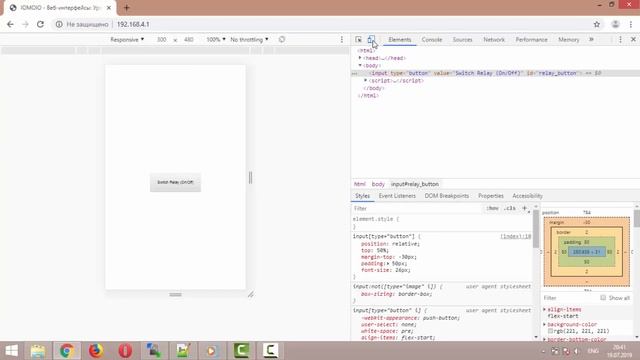Switch to the Console tab
This screenshot has width=640, height=360.
coord(432,40)
